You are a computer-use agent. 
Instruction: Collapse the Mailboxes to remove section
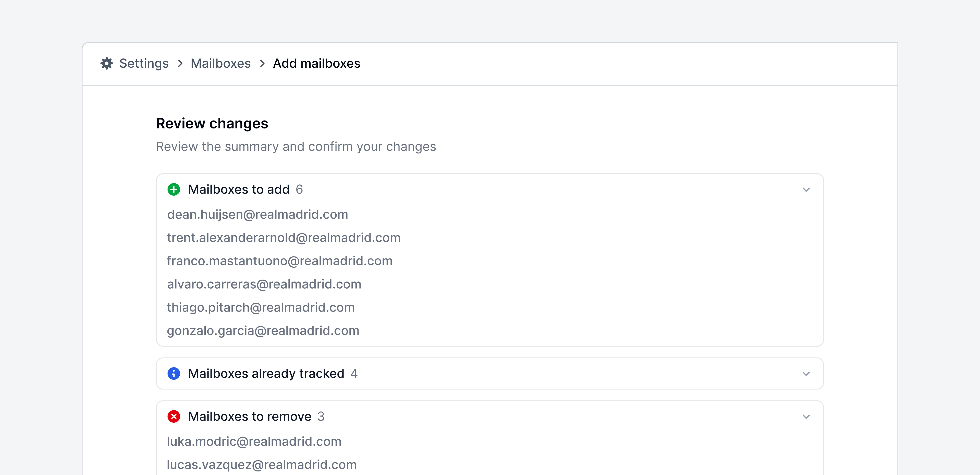point(806,417)
